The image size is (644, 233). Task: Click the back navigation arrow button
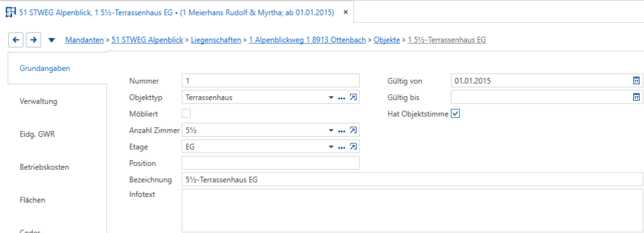16,40
